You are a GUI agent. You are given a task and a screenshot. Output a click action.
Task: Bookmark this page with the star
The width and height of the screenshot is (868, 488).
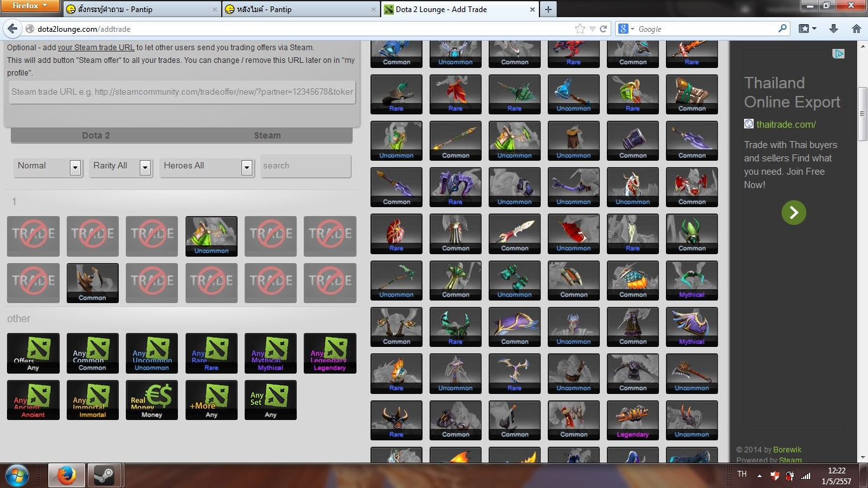(x=580, y=29)
